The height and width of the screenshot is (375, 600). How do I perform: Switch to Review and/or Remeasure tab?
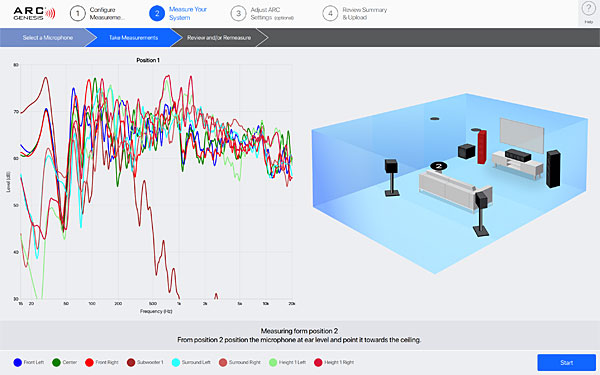pyautogui.click(x=219, y=38)
